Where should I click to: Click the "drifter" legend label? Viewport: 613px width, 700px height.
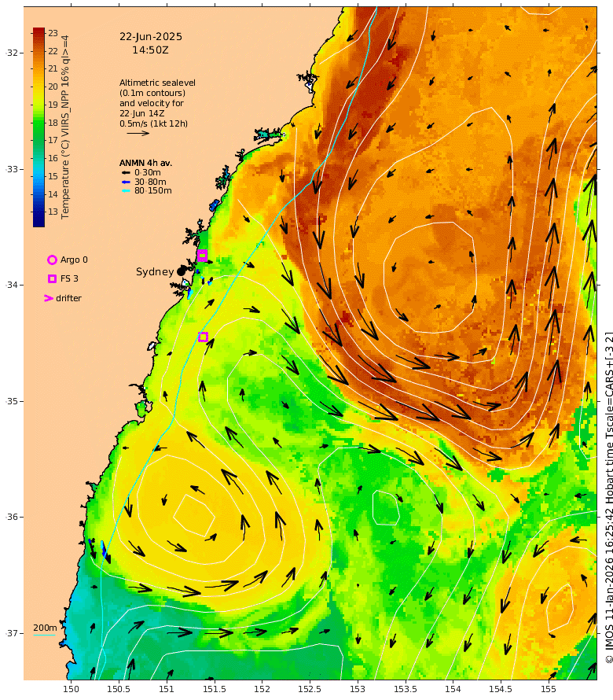(x=68, y=298)
